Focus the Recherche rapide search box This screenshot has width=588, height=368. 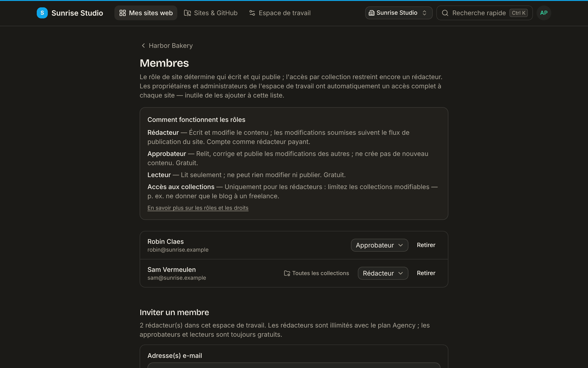click(484, 13)
